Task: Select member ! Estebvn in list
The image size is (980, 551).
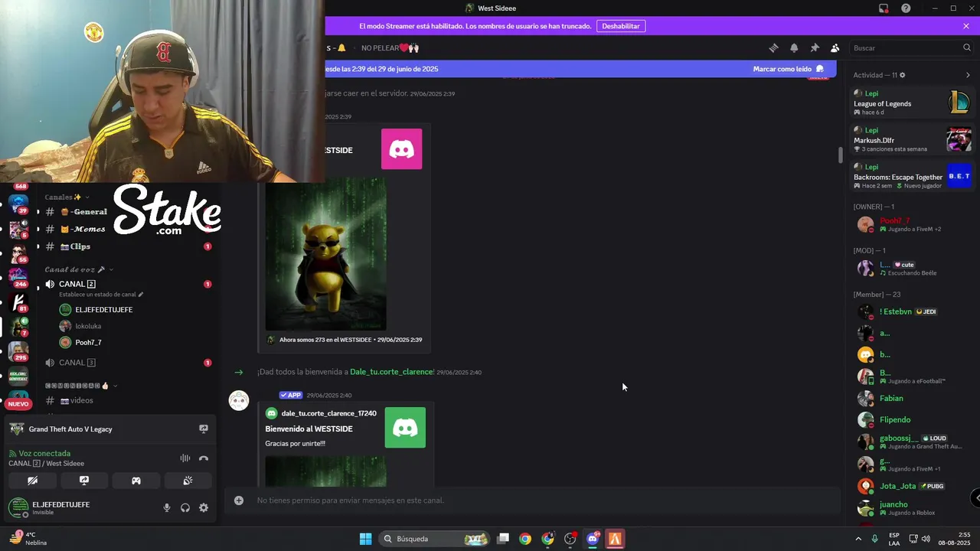Action: pyautogui.click(x=911, y=311)
